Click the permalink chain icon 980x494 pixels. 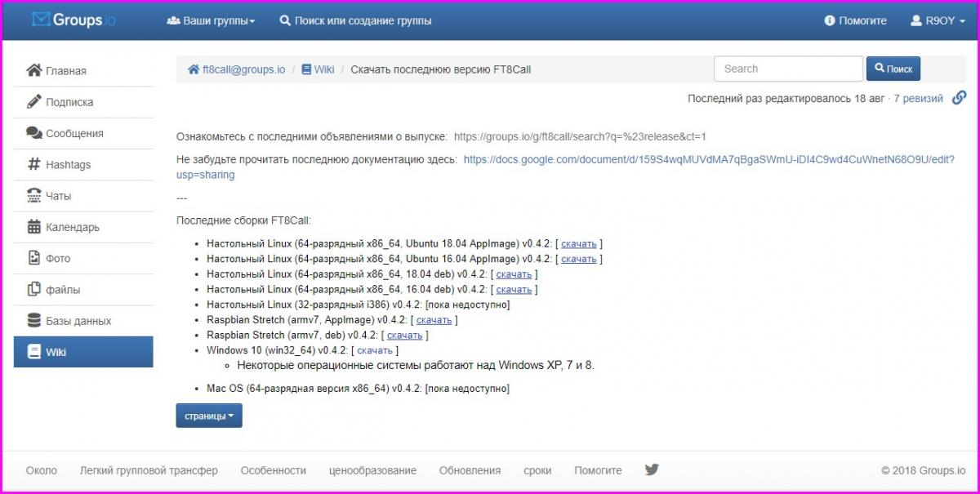(960, 98)
